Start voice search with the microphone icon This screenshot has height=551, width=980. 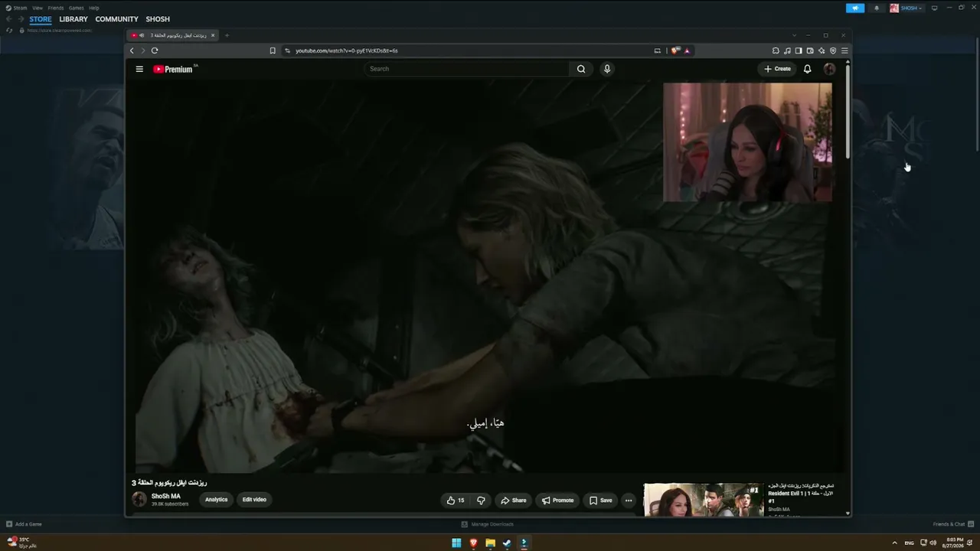(x=607, y=69)
